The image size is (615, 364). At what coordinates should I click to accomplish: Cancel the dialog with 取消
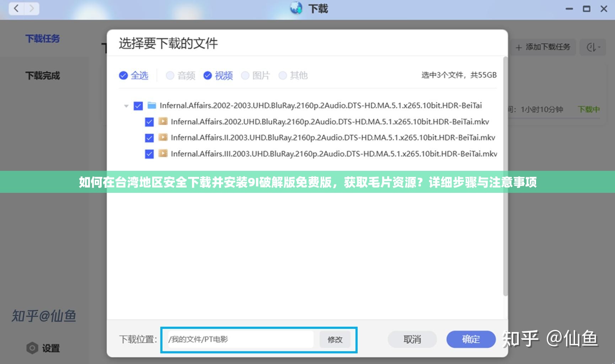412,339
